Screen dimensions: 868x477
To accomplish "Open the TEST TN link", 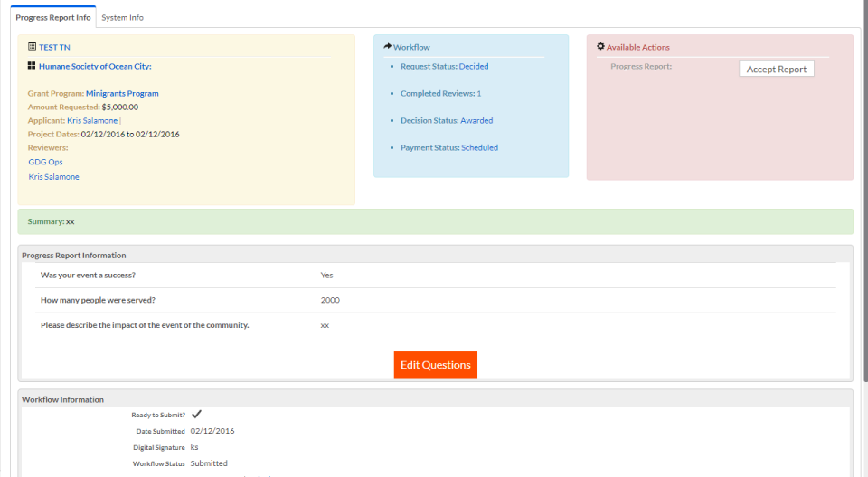I will (x=54, y=48).
